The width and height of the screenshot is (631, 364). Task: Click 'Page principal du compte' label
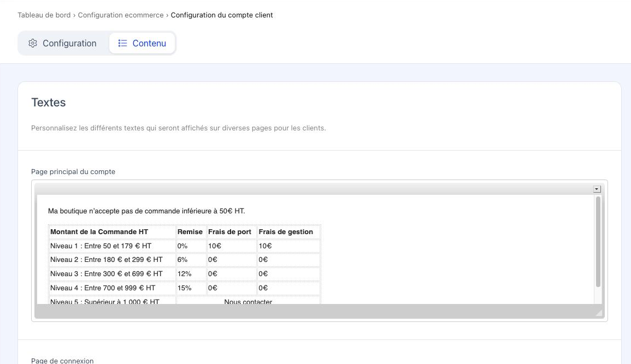click(x=73, y=171)
